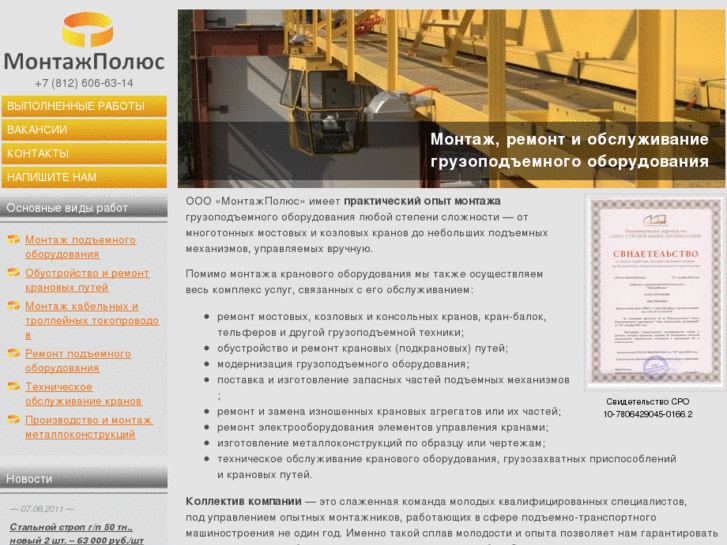Click the list item модернизация грузоподъемного оборудования
The image size is (727, 545).
tap(343, 364)
